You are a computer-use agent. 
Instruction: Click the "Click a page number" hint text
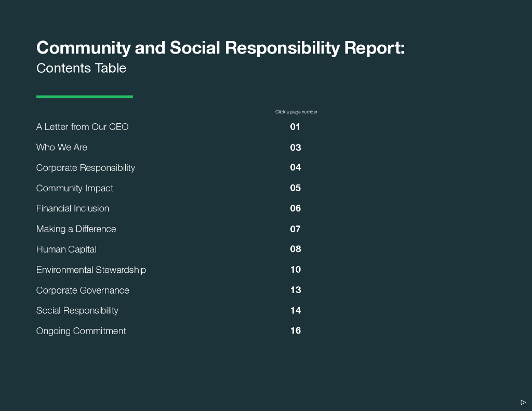click(x=296, y=112)
